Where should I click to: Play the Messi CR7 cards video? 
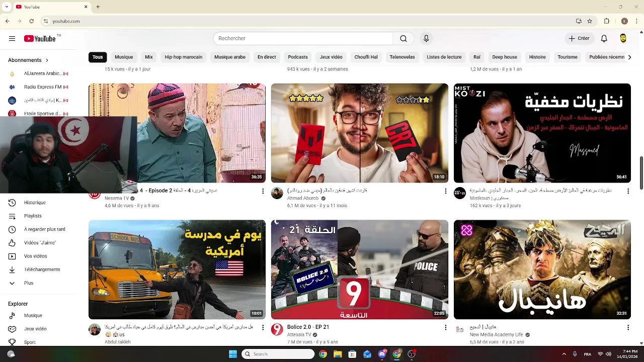(x=360, y=133)
